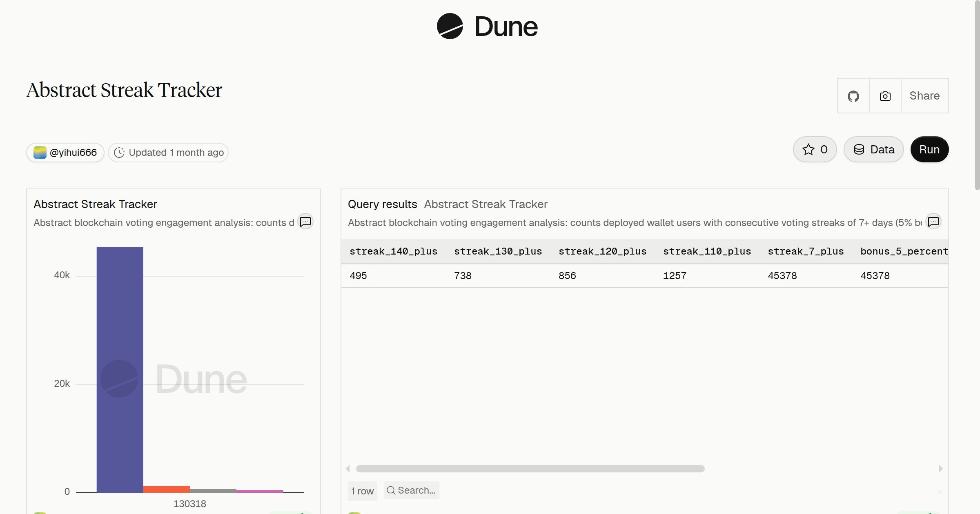The height and width of the screenshot is (514, 980).
Task: Click the table scroll left arrow
Action: pos(348,469)
